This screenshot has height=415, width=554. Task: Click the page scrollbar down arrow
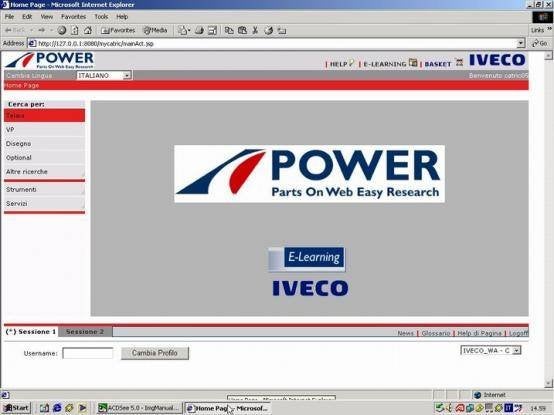pyautogui.click(x=548, y=383)
